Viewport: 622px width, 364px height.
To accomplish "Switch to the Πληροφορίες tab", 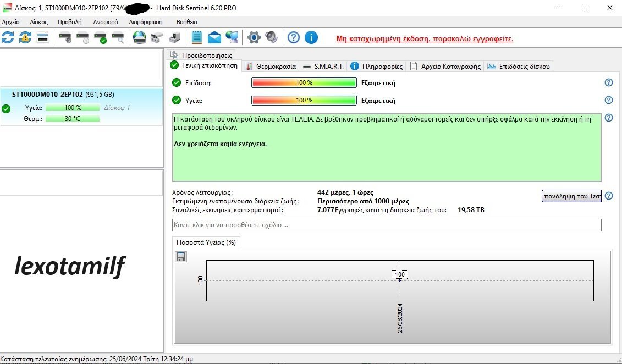I will coord(377,66).
